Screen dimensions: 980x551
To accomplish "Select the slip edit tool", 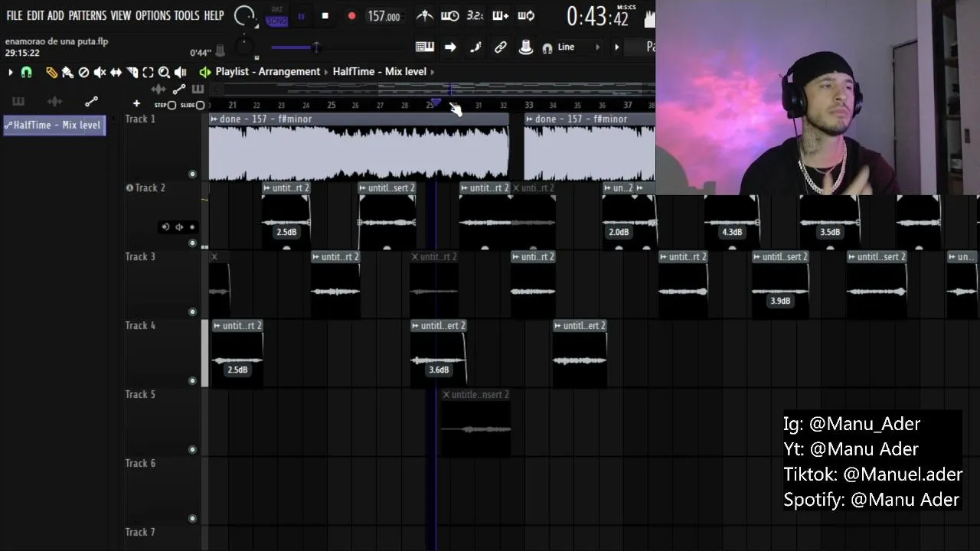I will coord(116,73).
